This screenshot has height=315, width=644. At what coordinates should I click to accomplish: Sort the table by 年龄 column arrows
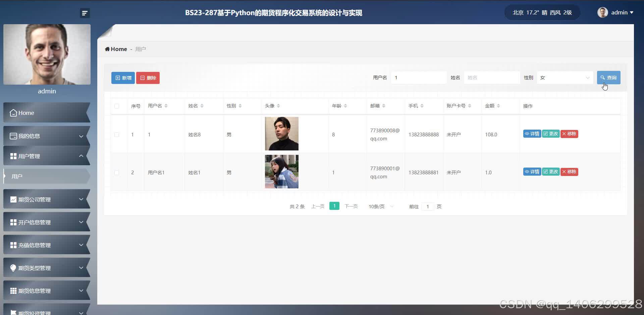coord(346,106)
